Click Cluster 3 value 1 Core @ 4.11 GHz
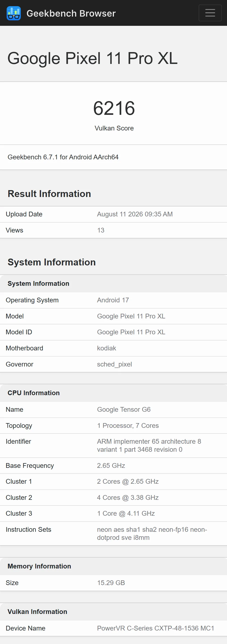Viewport: 227px width, 644px height. (x=126, y=514)
